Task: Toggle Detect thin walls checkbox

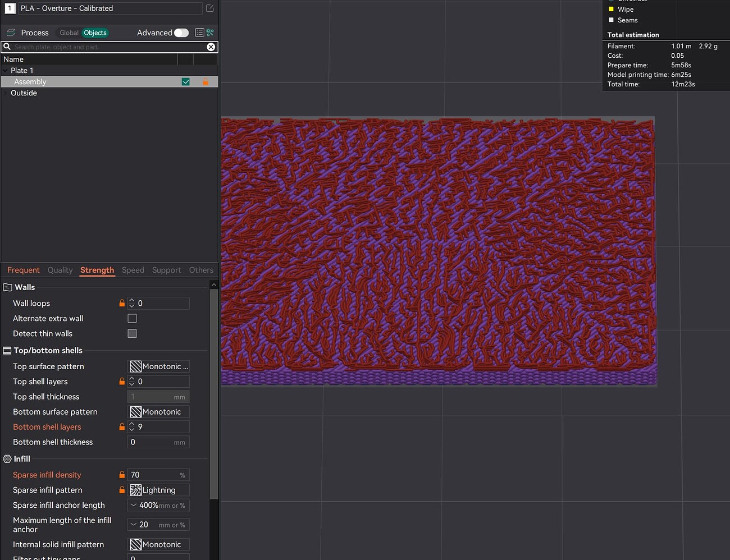Action: coord(132,333)
